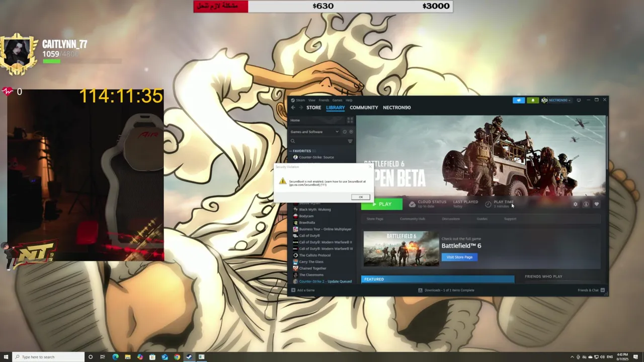The height and width of the screenshot is (362, 644).
Task: Open the COMMUNITY tab in Steam
Action: coord(364,107)
